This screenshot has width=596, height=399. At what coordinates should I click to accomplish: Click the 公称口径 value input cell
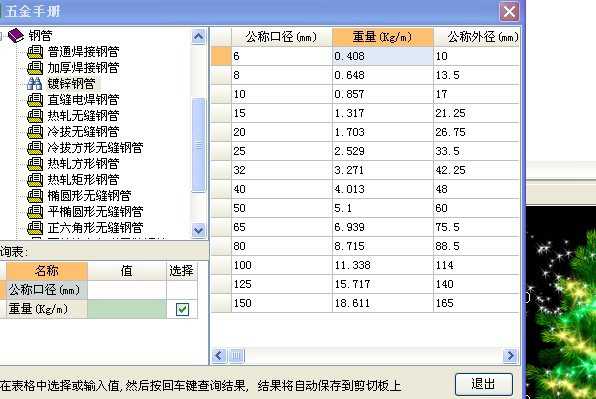127,290
